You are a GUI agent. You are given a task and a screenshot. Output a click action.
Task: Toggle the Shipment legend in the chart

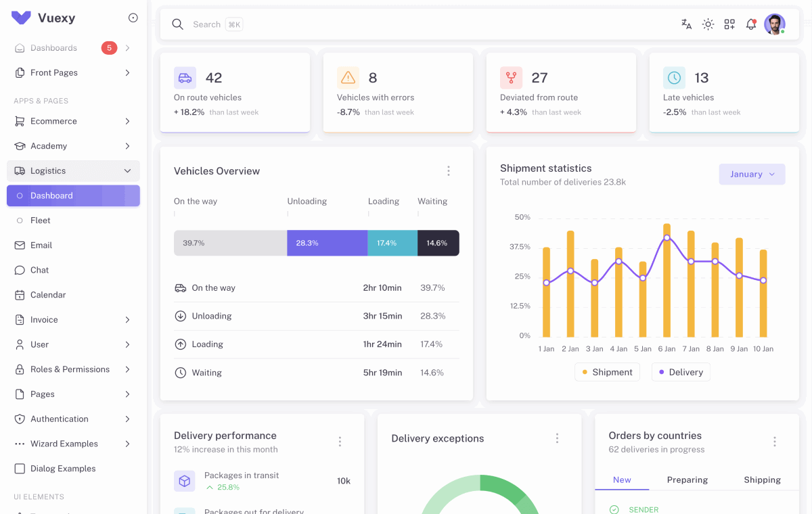click(x=607, y=371)
